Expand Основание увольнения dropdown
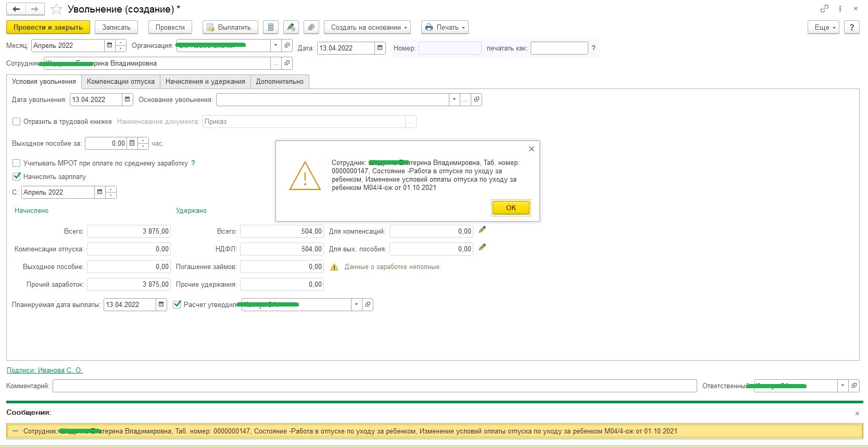The image size is (868, 447). point(454,99)
